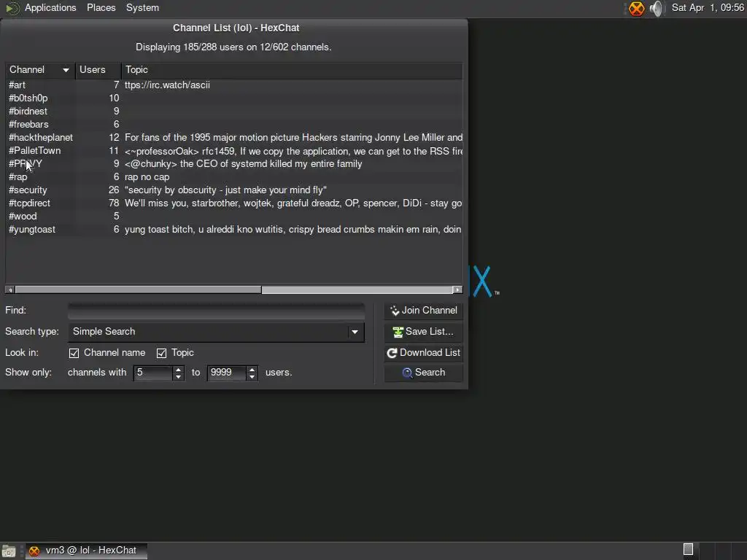747x560 pixels.
Task: Select the #wood channel row
Action: tap(233, 216)
